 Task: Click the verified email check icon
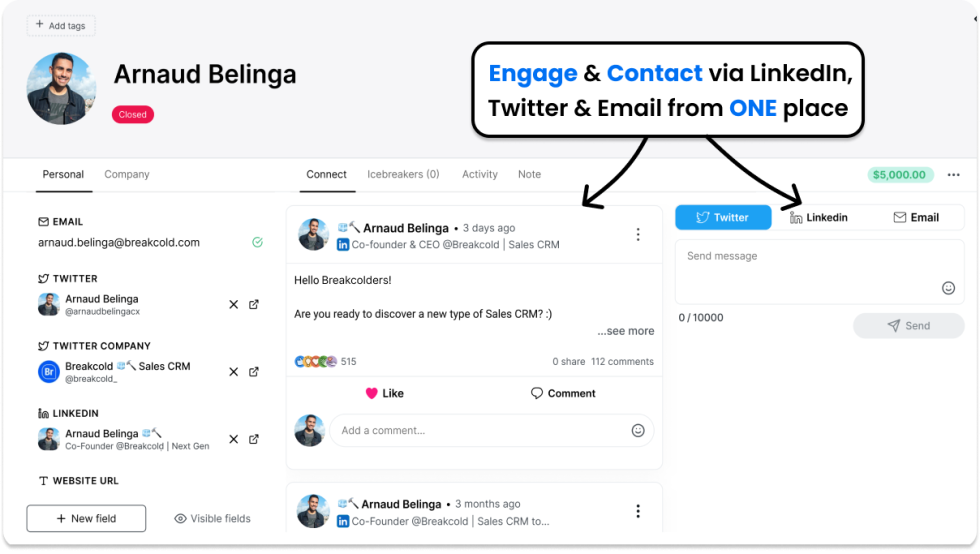tap(258, 243)
